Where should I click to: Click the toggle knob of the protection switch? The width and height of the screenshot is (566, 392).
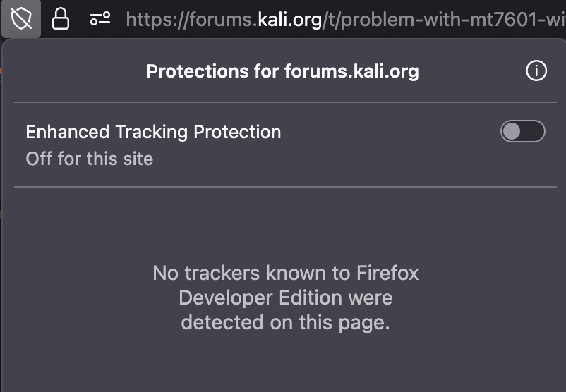(x=512, y=131)
